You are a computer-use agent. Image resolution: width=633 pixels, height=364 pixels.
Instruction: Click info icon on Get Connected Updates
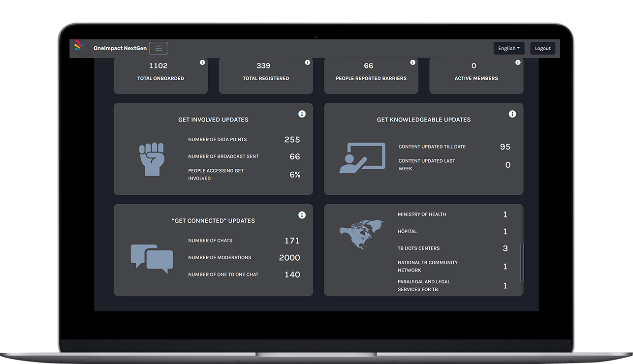[x=302, y=215]
